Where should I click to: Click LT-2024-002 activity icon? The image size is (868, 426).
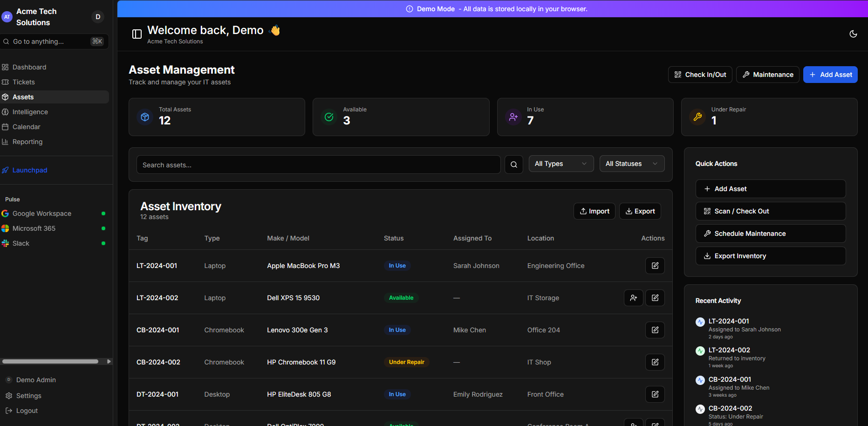pos(700,351)
